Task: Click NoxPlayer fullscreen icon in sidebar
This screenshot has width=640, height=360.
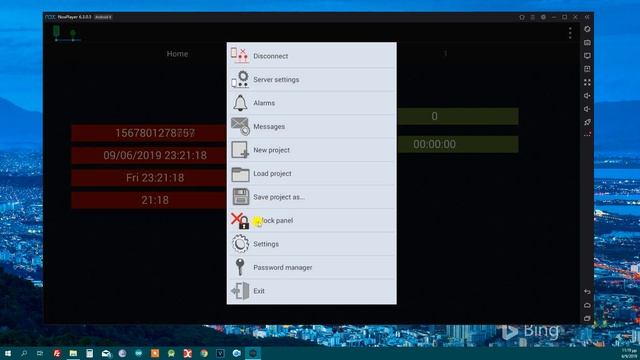Action: (587, 82)
